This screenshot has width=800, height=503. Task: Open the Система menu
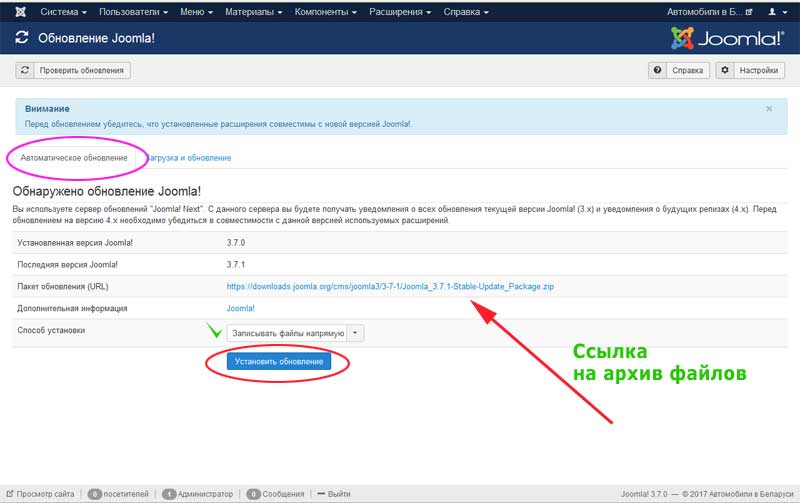tap(63, 12)
